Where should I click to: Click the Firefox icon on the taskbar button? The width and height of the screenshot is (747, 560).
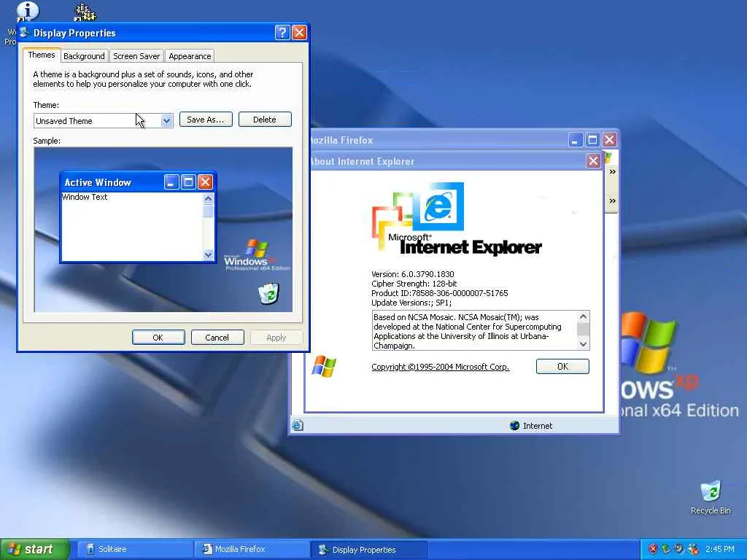click(x=207, y=549)
